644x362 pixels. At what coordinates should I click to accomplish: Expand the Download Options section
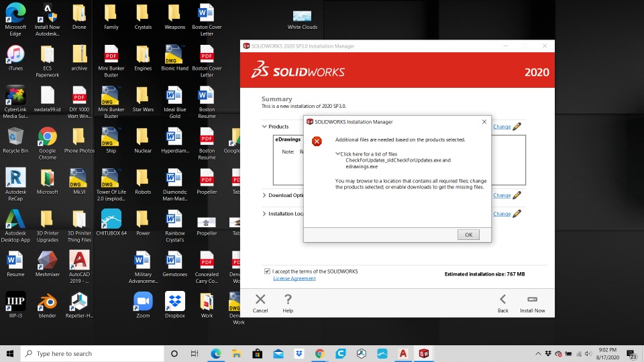[x=264, y=195]
